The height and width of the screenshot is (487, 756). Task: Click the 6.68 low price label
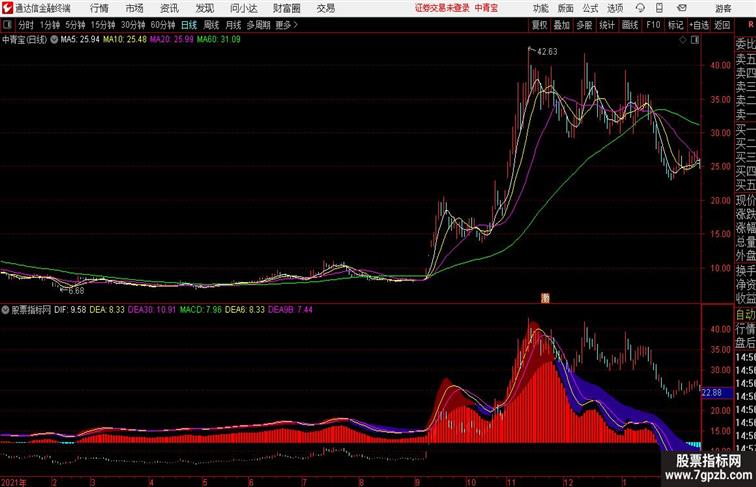pyautogui.click(x=76, y=291)
